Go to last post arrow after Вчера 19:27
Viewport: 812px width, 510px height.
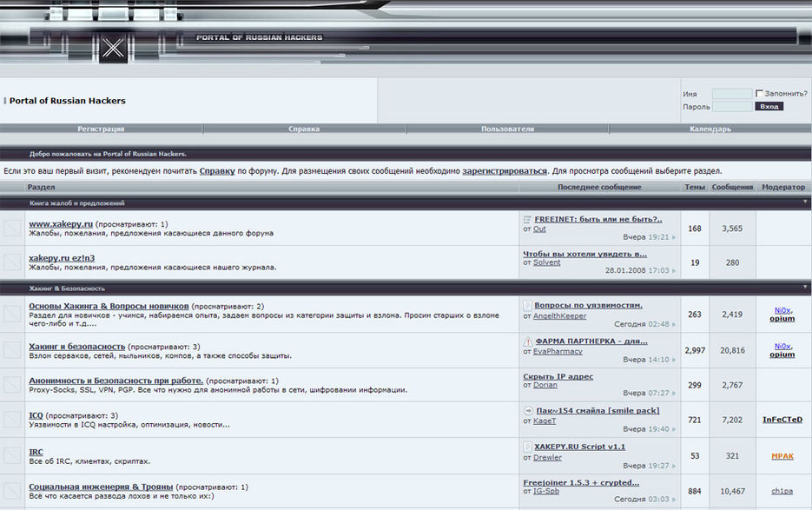pyautogui.click(x=674, y=466)
